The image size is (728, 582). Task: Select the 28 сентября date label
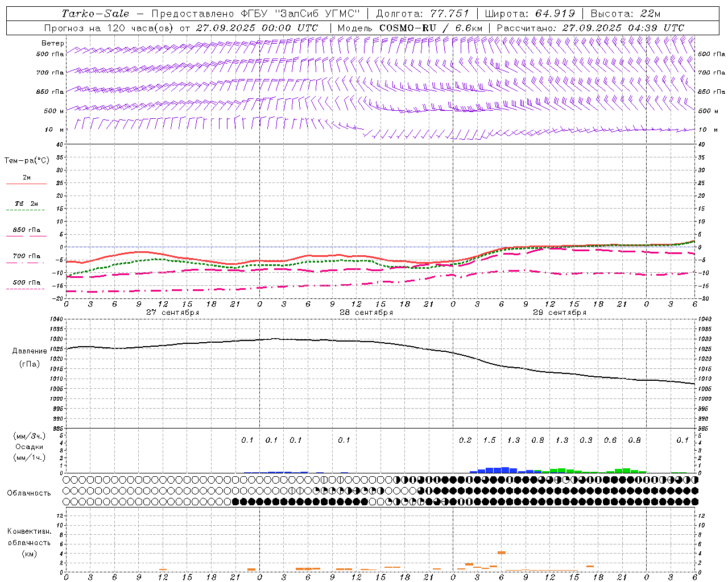[x=366, y=313]
